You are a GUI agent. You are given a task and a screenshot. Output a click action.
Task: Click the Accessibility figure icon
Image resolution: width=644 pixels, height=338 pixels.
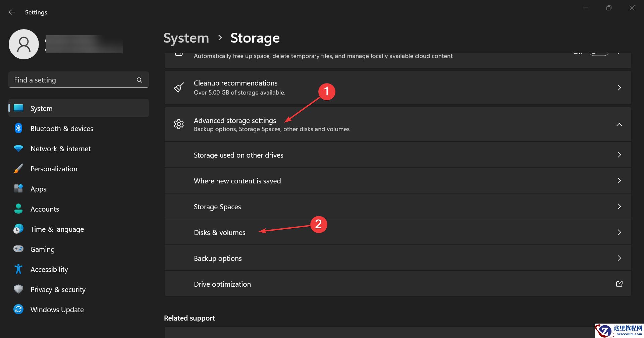(18, 269)
